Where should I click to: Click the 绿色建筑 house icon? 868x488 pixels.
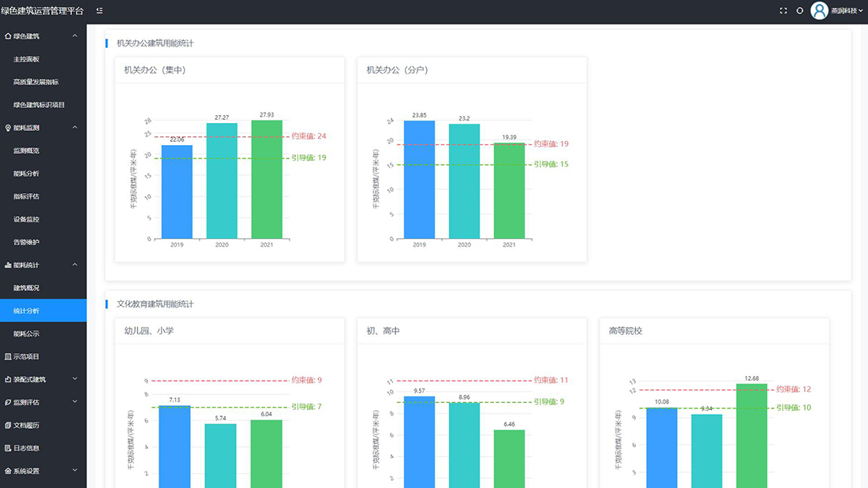pos(8,36)
